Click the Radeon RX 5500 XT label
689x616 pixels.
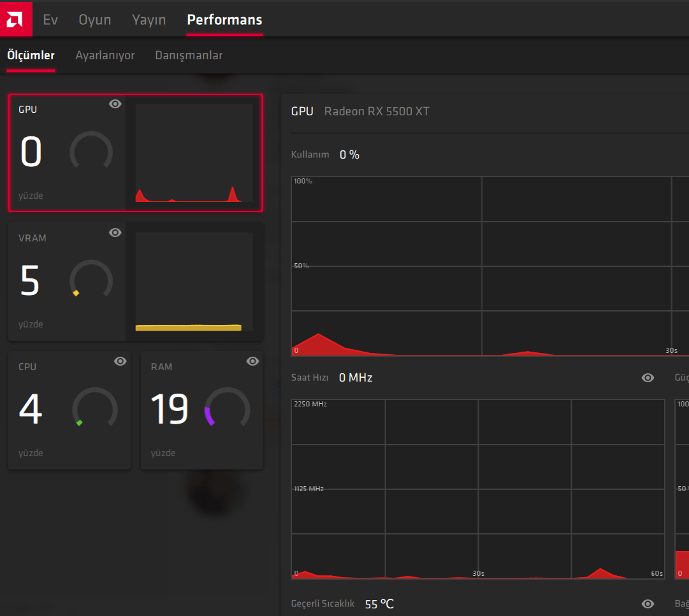[377, 111]
